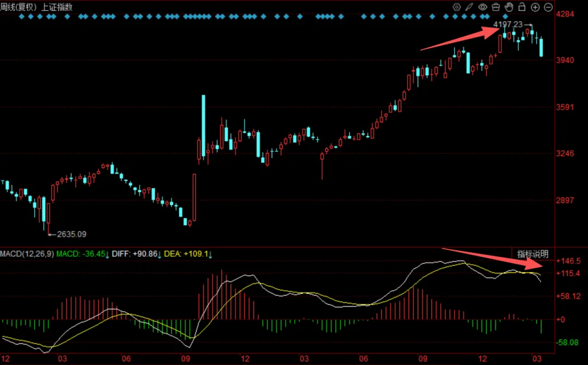Activate the hand pan tool

click(509, 7)
